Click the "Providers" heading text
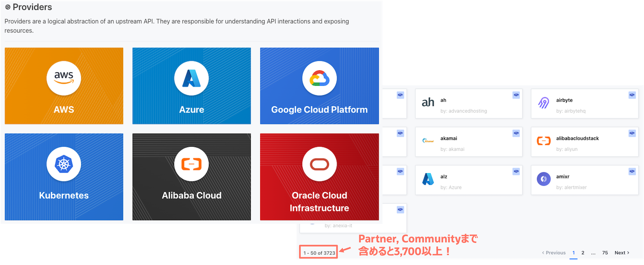 tap(32, 7)
